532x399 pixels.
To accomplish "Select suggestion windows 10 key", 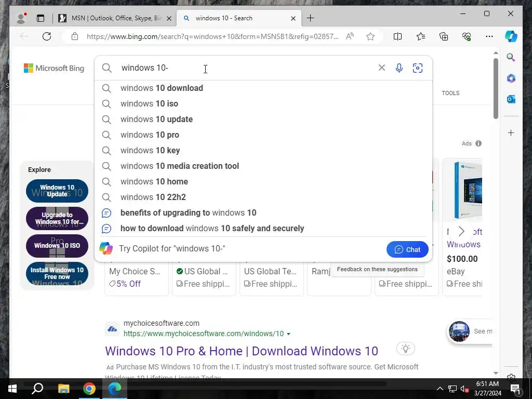I will coord(263,151).
